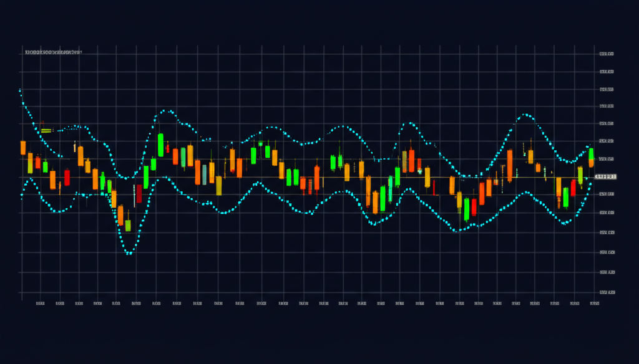
Task: Click the deepest trough of the lower cyan band
Action: tap(129, 253)
